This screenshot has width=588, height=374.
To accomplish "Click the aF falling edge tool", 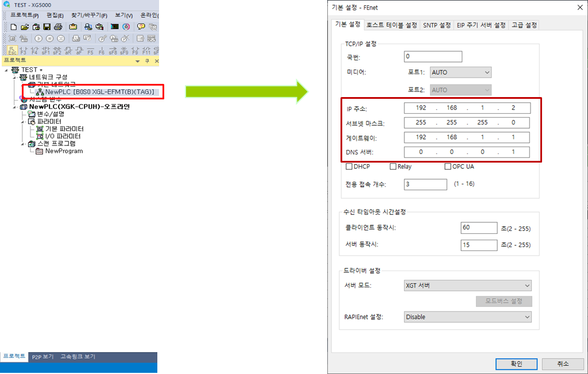I will [x=79, y=50].
